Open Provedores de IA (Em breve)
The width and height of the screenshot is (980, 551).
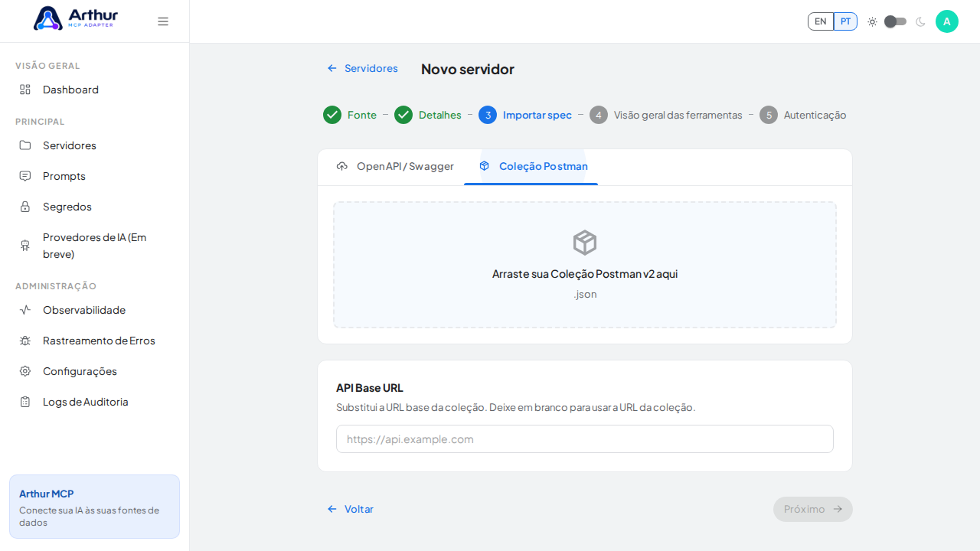pyautogui.click(x=95, y=246)
